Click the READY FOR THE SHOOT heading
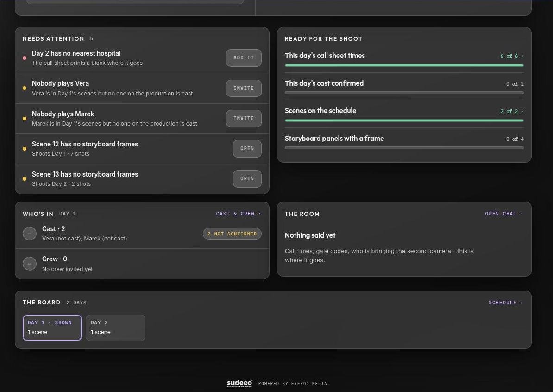This screenshot has width=553, height=392. click(323, 39)
